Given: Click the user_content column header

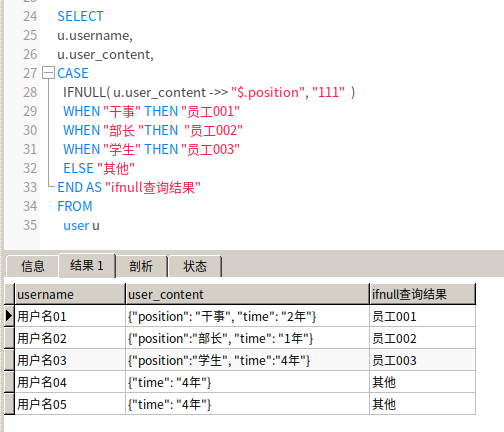Looking at the screenshot, I should (248, 294).
